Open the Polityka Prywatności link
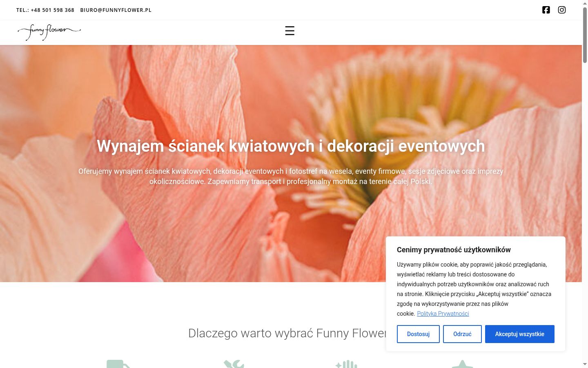The height and width of the screenshot is (368, 588). pos(443,314)
